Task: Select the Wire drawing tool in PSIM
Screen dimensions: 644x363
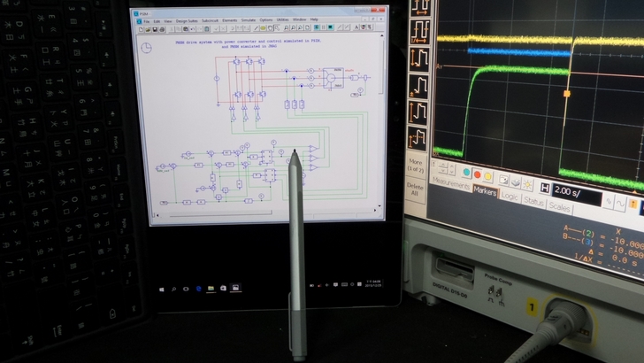Action: (256, 28)
